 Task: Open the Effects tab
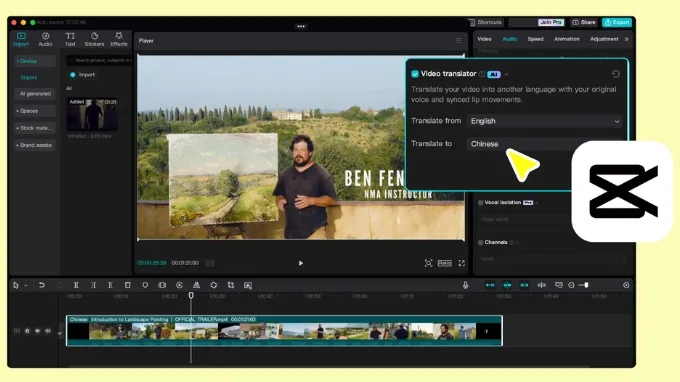point(118,39)
